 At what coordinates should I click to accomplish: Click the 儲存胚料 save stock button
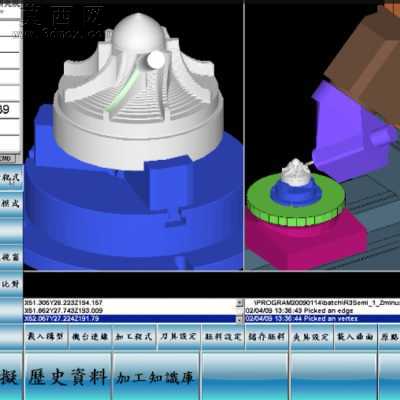[x=267, y=337]
